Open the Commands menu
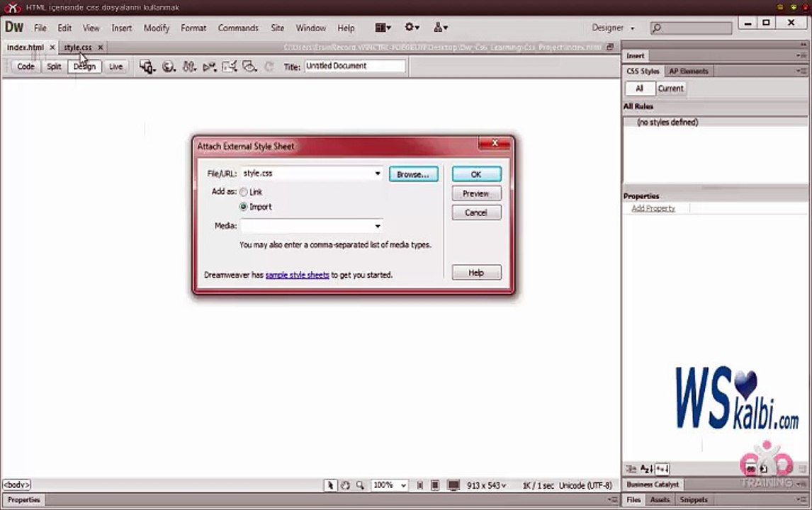 pyautogui.click(x=238, y=28)
